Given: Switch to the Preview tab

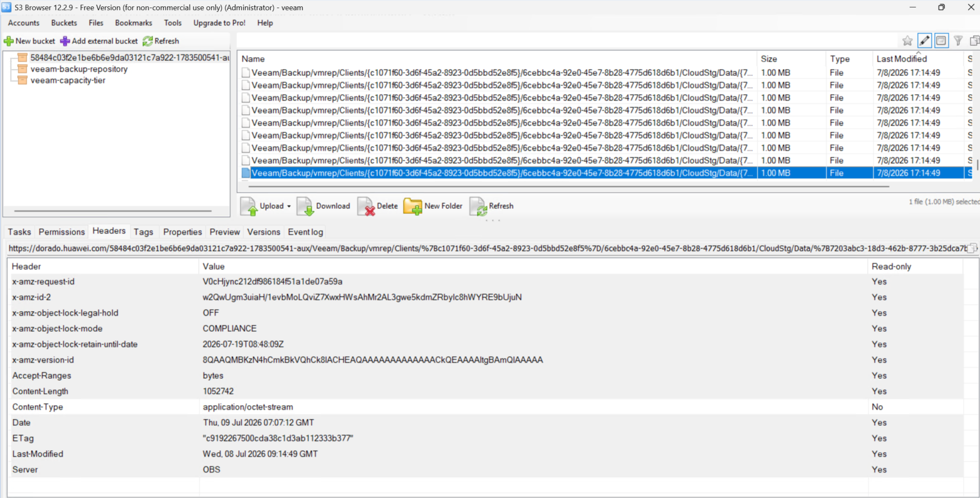Looking at the screenshot, I should (225, 232).
